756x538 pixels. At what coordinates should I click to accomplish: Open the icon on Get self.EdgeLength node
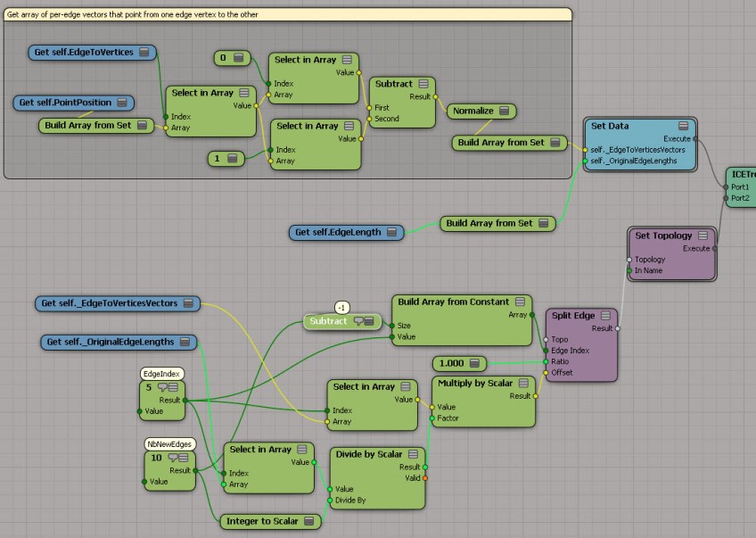pyautogui.click(x=390, y=232)
